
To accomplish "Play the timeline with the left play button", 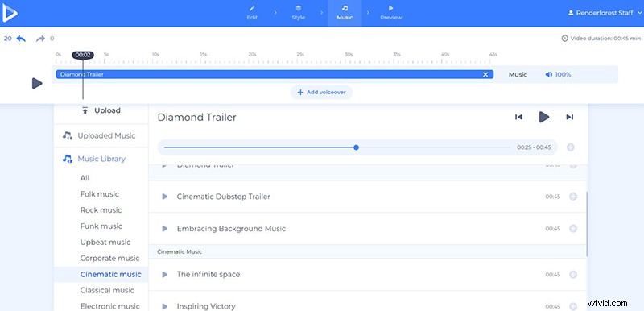I will click(x=37, y=84).
